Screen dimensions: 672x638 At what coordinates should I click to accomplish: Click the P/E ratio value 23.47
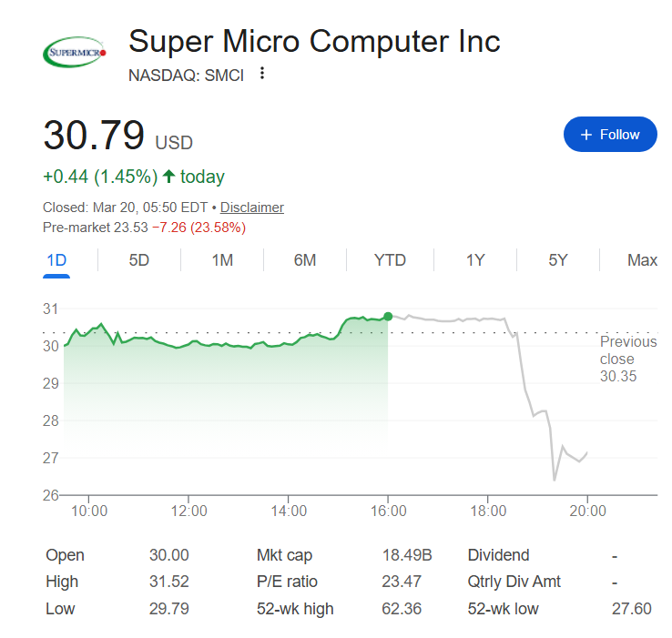tap(403, 582)
